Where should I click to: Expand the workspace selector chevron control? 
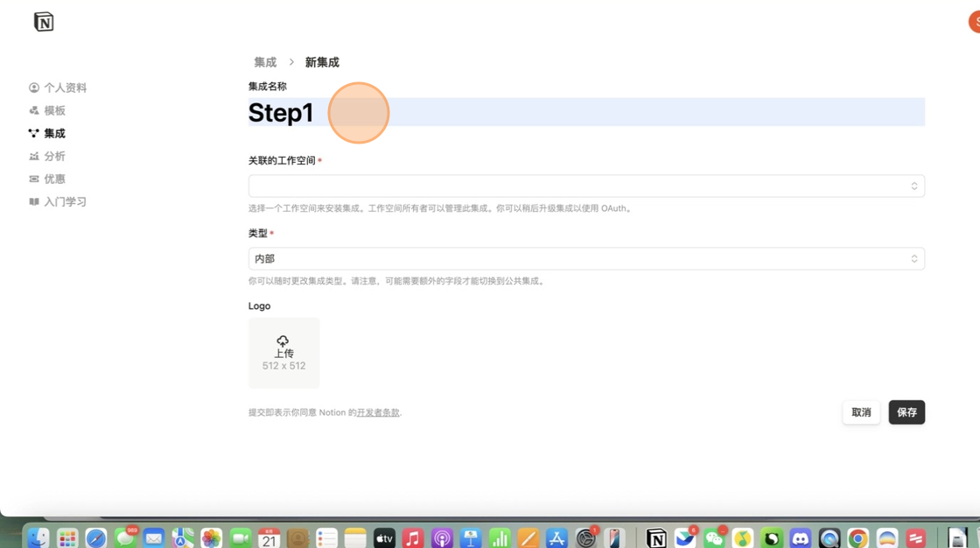pyautogui.click(x=915, y=186)
